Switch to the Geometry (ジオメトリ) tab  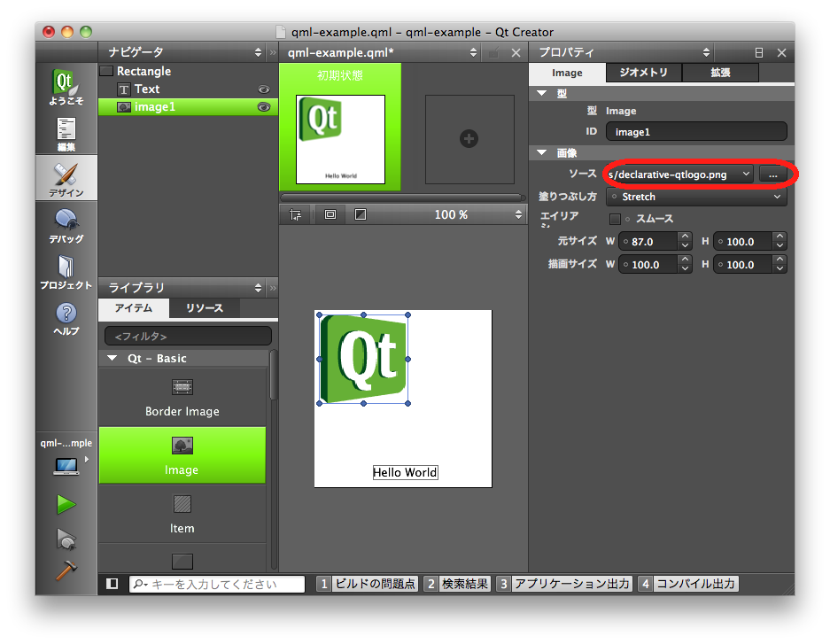(x=643, y=74)
